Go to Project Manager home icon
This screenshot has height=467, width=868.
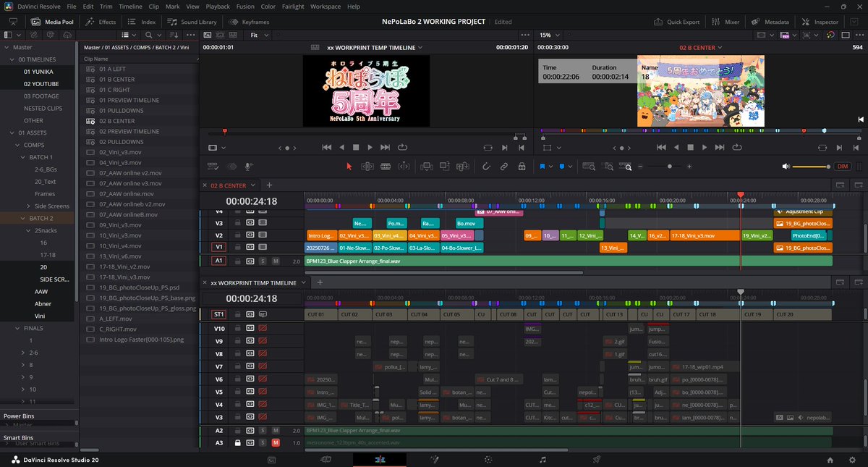830,460
